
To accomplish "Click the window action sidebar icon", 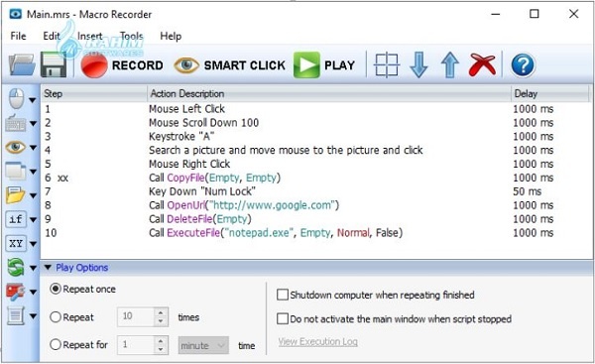I will 16,171.
